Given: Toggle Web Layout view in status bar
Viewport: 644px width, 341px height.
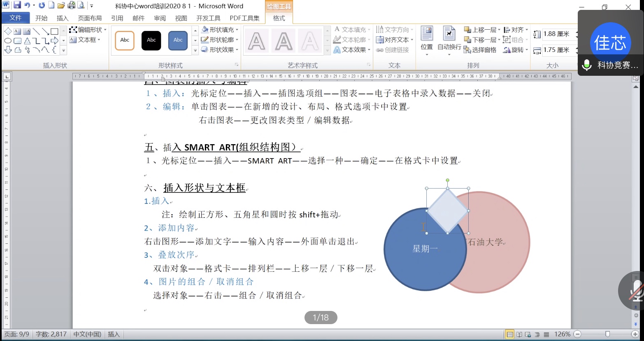Looking at the screenshot, I should pyautogui.click(x=528, y=334).
